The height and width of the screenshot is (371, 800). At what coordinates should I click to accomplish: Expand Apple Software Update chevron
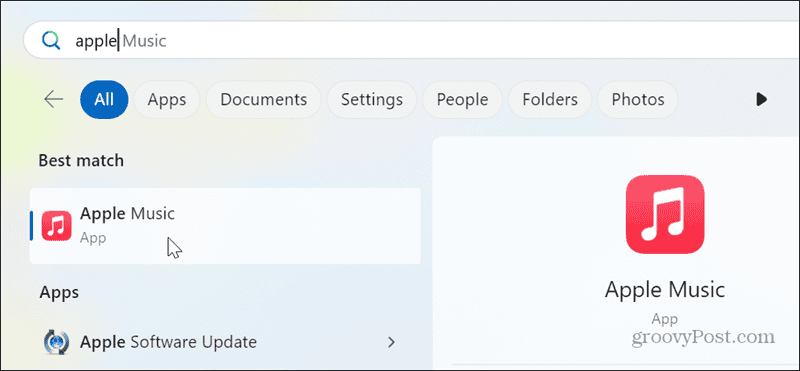point(391,341)
